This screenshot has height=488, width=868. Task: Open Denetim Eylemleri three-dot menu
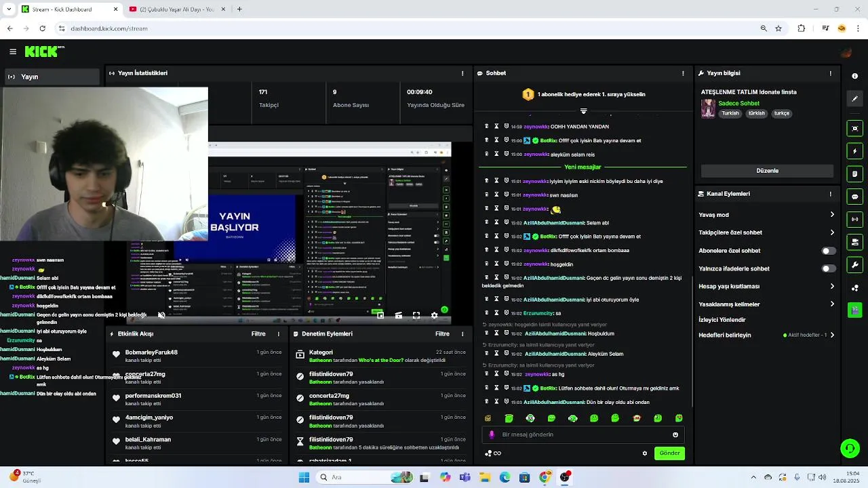[462, 334]
